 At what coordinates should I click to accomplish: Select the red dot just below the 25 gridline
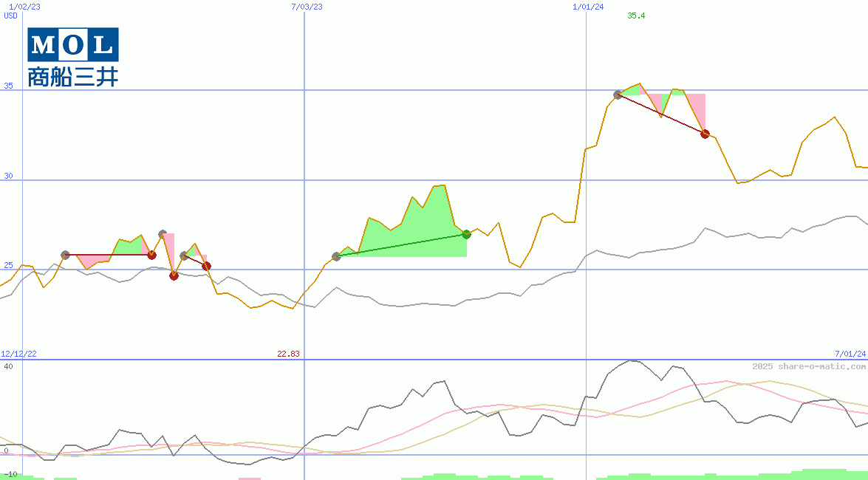point(174,275)
